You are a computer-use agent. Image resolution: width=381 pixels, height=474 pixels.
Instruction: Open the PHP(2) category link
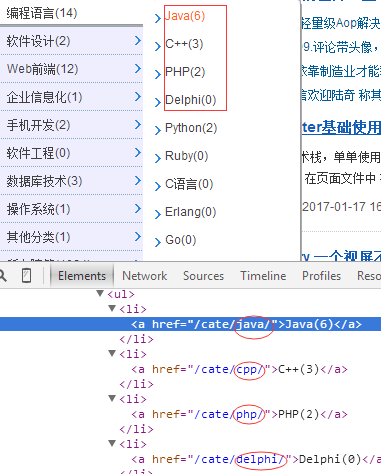pos(185,72)
